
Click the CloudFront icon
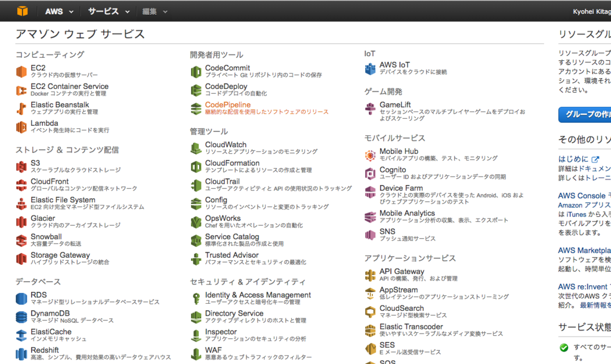click(x=21, y=185)
